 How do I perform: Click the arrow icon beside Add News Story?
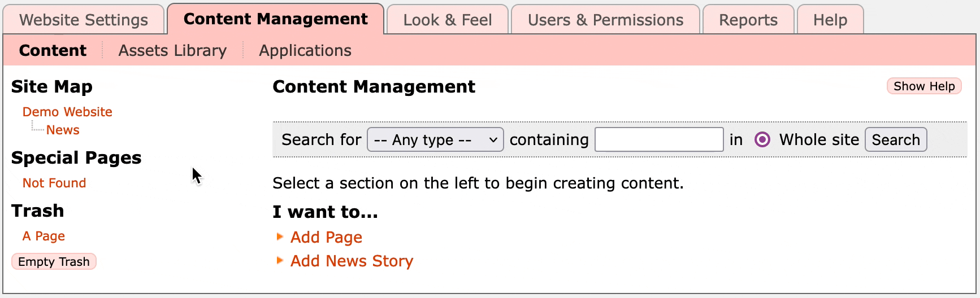point(279,261)
